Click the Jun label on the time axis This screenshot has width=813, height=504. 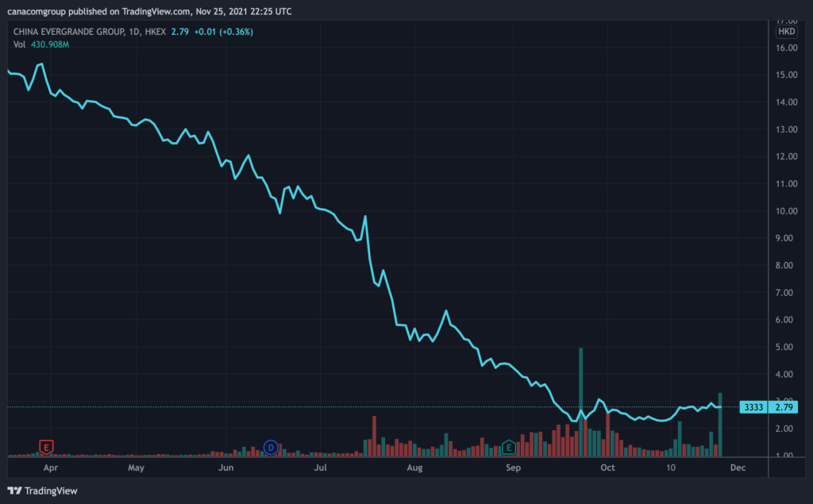click(225, 467)
